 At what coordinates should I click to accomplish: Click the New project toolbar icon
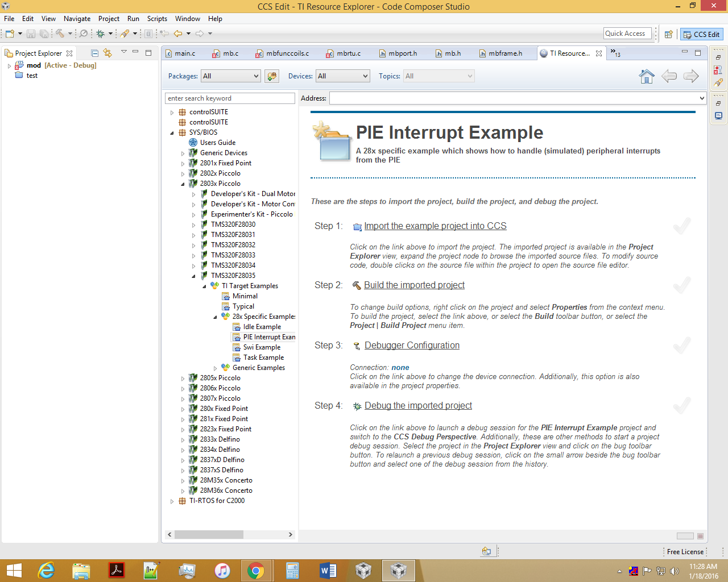(10, 34)
